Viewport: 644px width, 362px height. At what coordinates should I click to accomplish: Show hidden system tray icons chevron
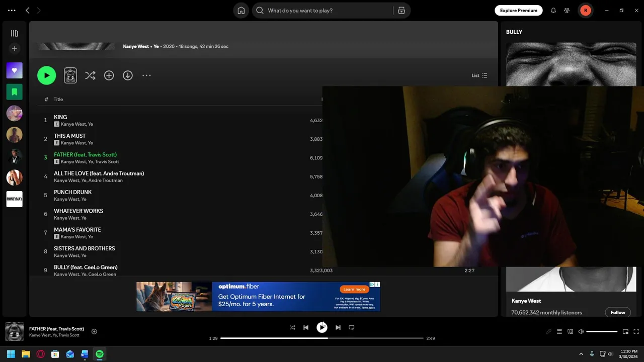pos(581,354)
